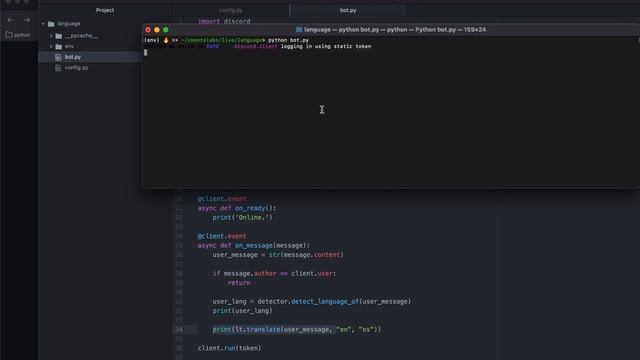Click the 'import discord' line
The width and height of the screenshot is (640, 360).
224,21
